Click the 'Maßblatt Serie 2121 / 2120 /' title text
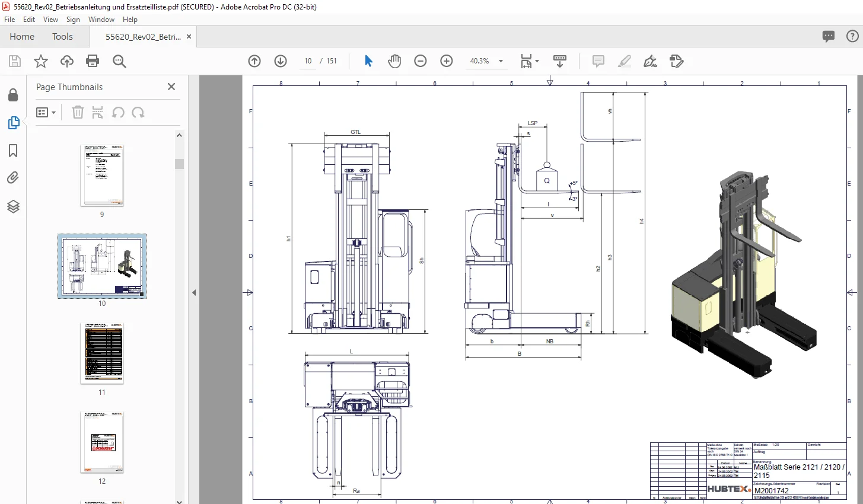Image resolution: width=863 pixels, height=504 pixels. (x=799, y=467)
